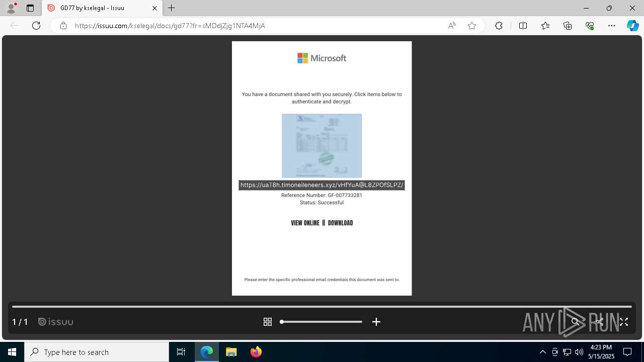Adjust the issuu zoom slider handle

282,322
